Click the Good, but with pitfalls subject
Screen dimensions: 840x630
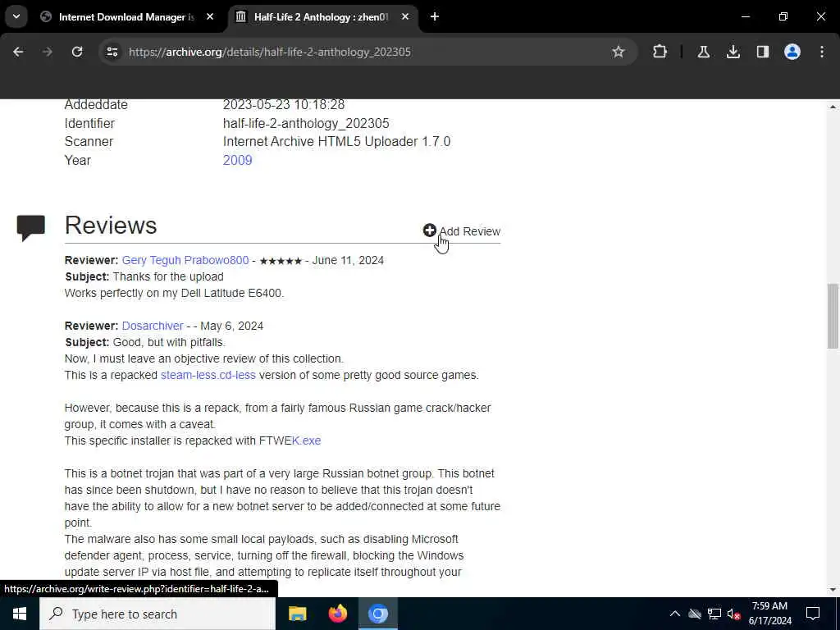coord(169,342)
